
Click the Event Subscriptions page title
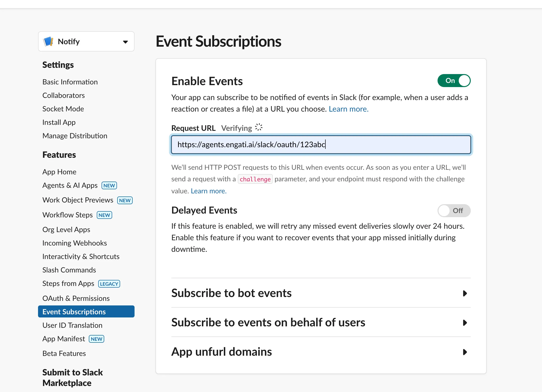219,41
